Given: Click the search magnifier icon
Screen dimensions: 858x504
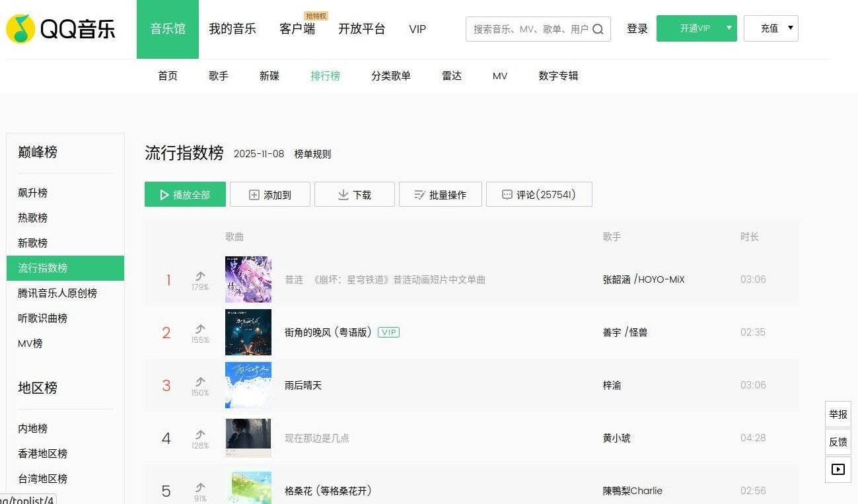Looking at the screenshot, I should 598,29.
